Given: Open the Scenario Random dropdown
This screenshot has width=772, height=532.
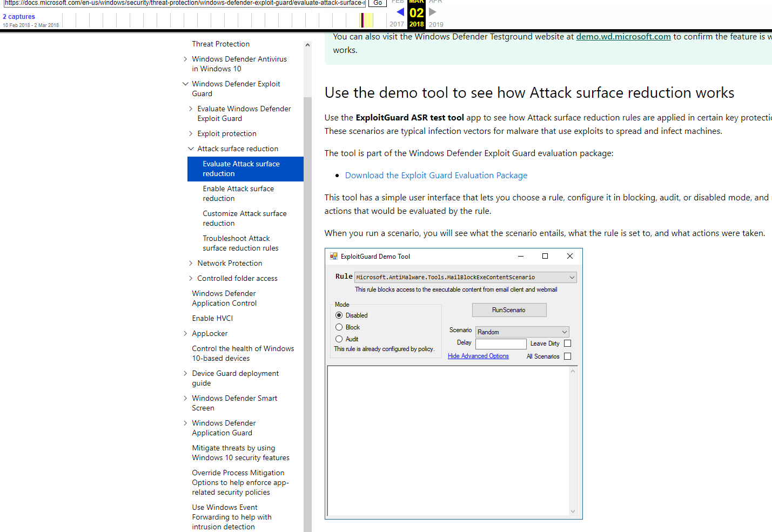Looking at the screenshot, I should click(522, 332).
